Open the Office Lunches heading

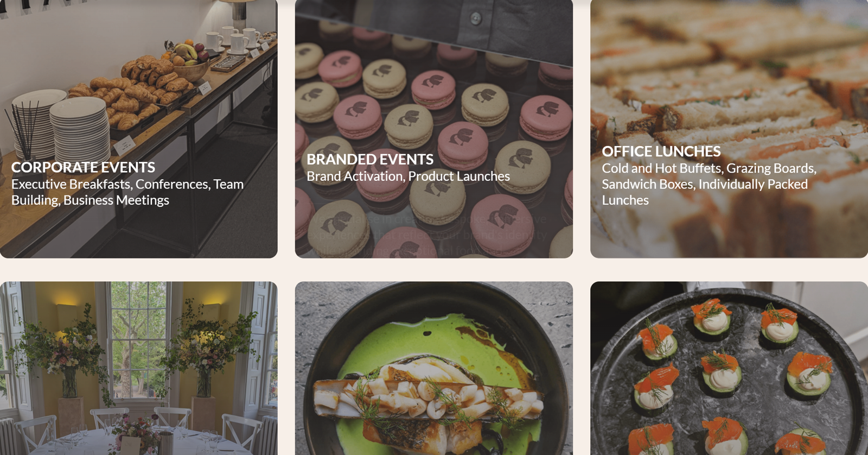click(x=661, y=151)
